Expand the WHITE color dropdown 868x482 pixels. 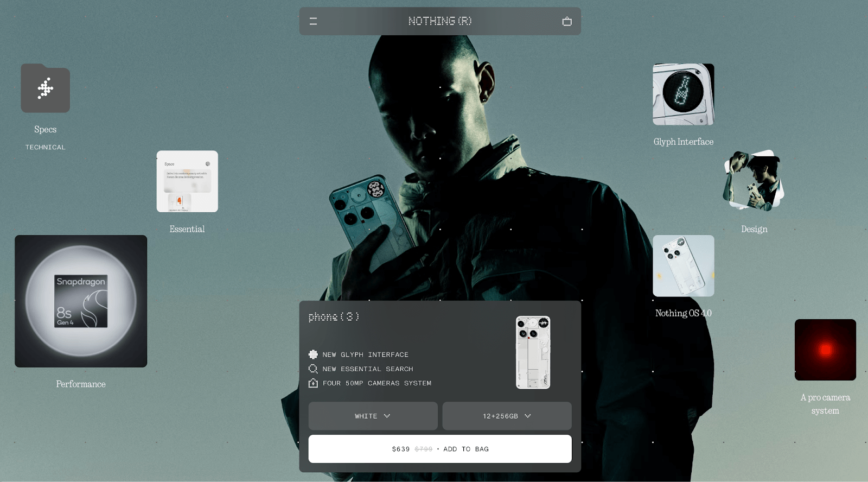(373, 416)
